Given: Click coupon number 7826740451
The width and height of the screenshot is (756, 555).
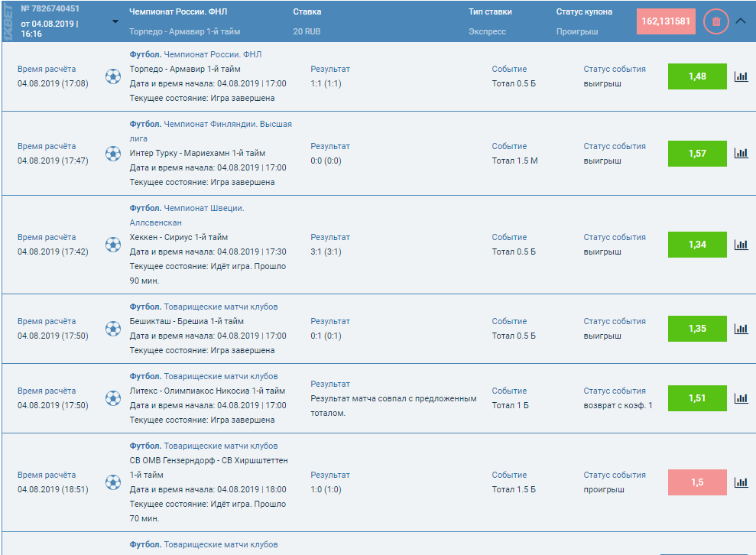Looking at the screenshot, I should (50, 9).
